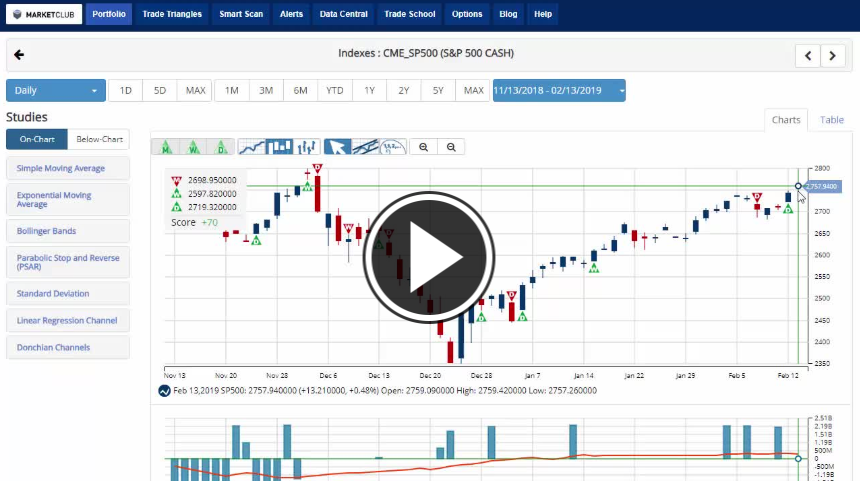
Task: Add Donchian Channels study
Action: point(68,347)
